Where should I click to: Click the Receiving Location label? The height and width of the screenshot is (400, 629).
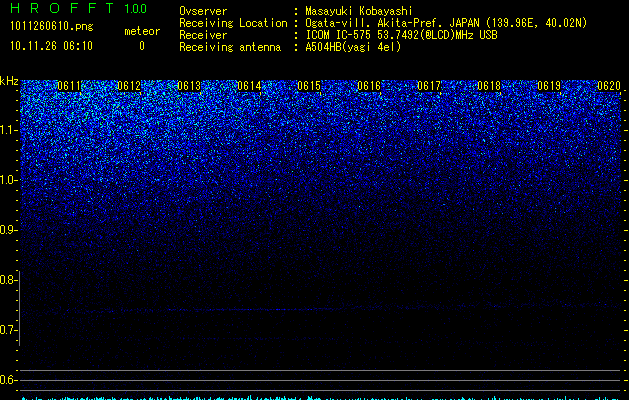(x=233, y=23)
